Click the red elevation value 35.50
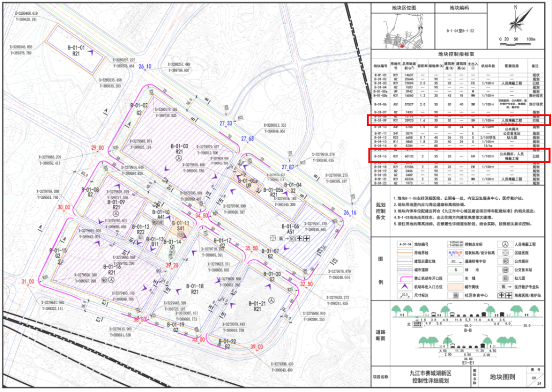Screen dimensions: 552x392 coord(251,248)
